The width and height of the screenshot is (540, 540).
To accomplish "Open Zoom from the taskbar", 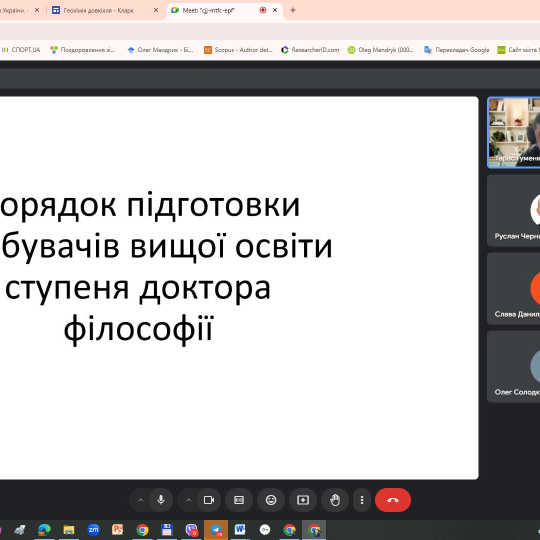I will (93, 530).
